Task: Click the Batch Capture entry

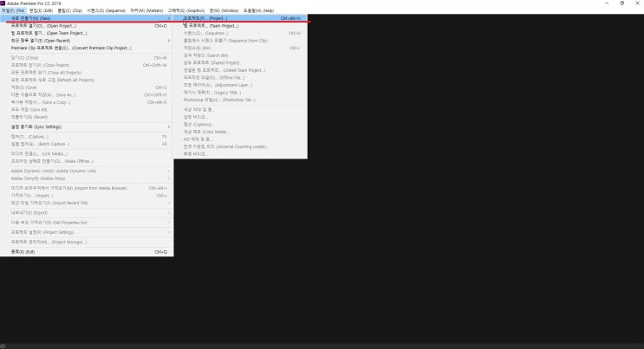Action: (87, 144)
